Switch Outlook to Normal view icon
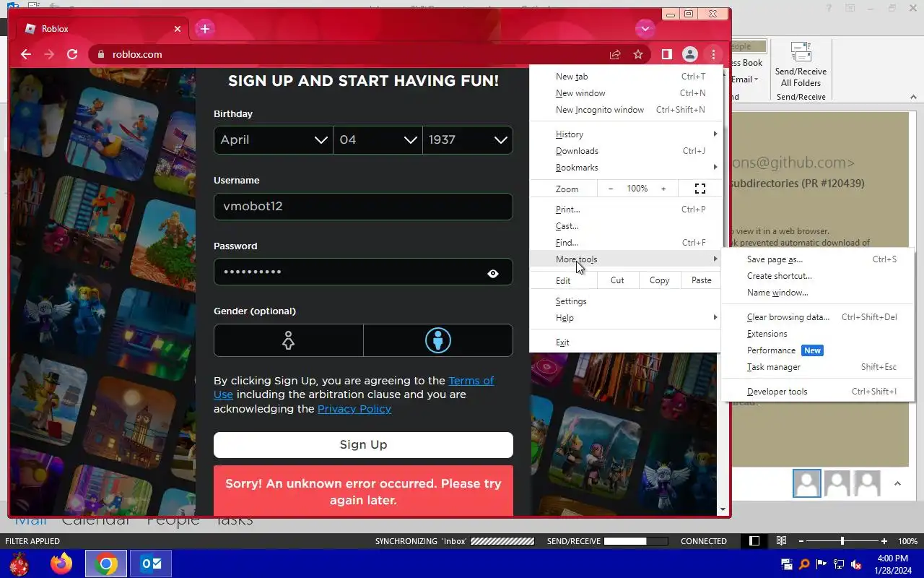924x578 pixels. tap(754, 541)
